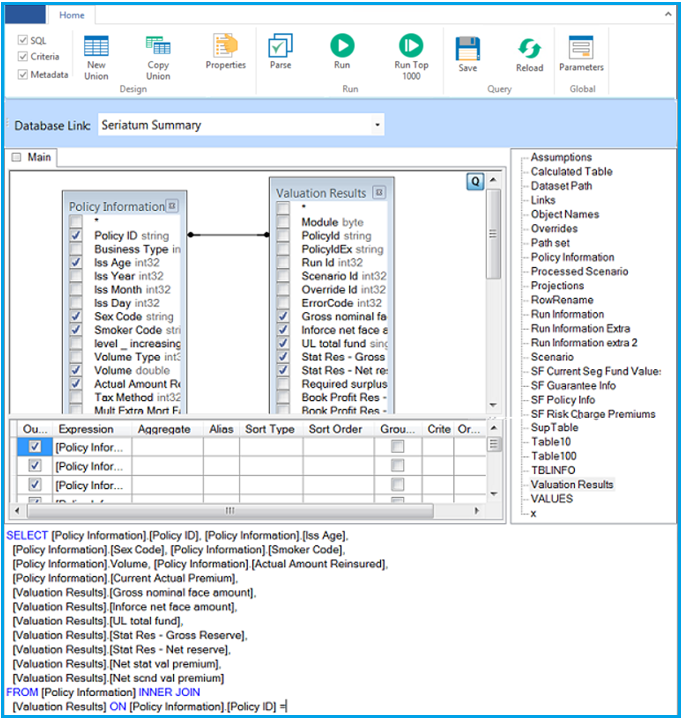Close the Policy Information table box

(x=172, y=206)
